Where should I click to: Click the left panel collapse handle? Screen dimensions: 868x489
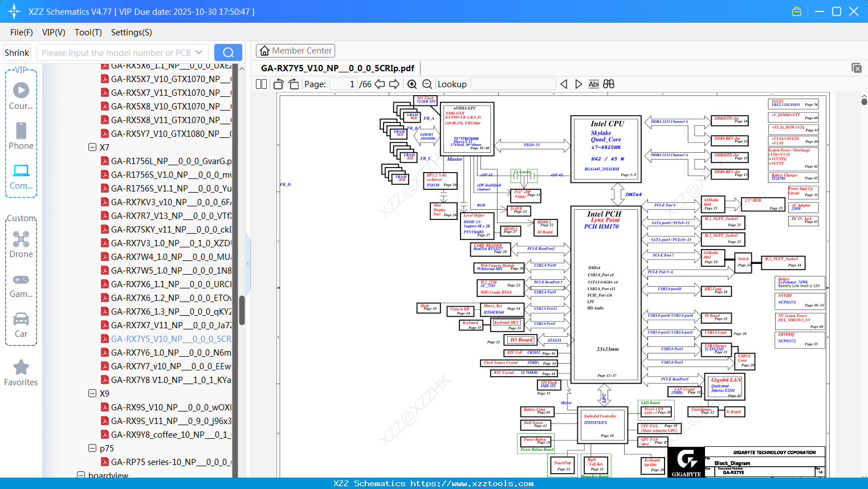(x=248, y=263)
